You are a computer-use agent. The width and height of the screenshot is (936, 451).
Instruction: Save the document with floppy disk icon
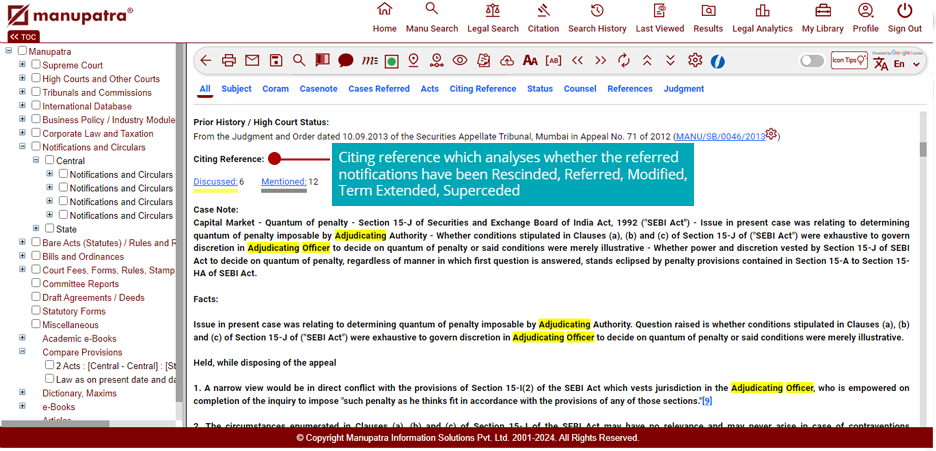tap(276, 61)
